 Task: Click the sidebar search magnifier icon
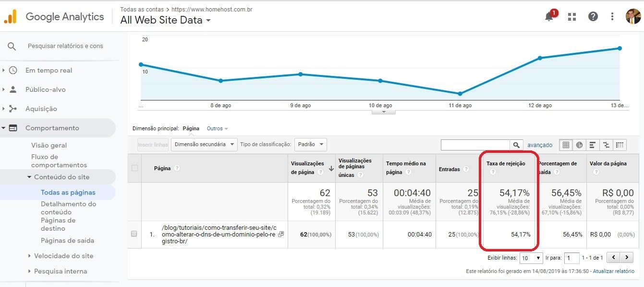12,46
